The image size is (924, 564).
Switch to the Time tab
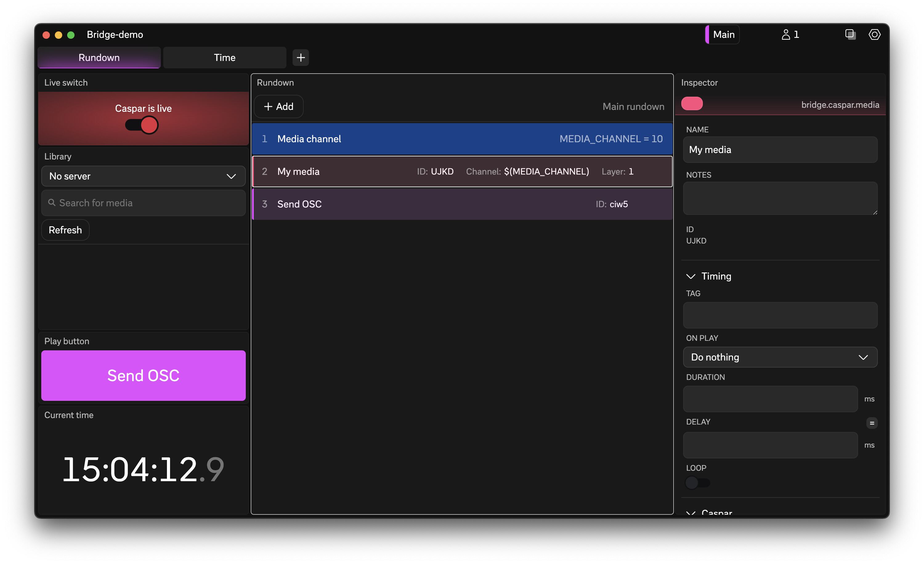pos(225,57)
